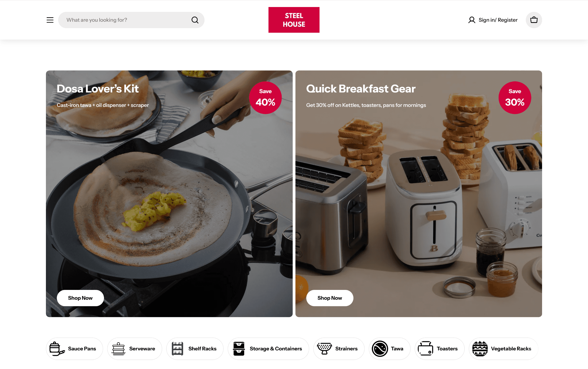Image resolution: width=588 pixels, height=369 pixels.
Task: Select the Serveware category icon
Action: (x=119, y=349)
